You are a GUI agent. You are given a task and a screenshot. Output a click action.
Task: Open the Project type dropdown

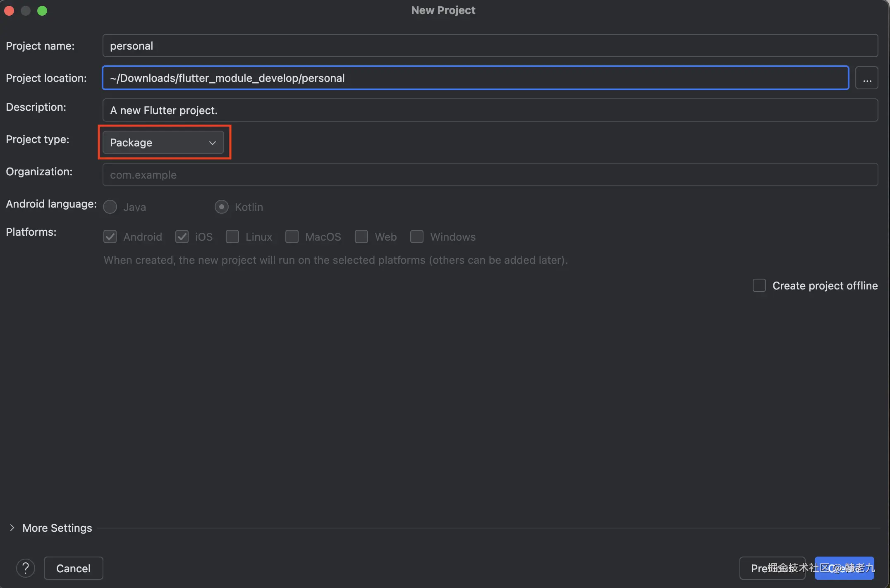click(x=163, y=143)
